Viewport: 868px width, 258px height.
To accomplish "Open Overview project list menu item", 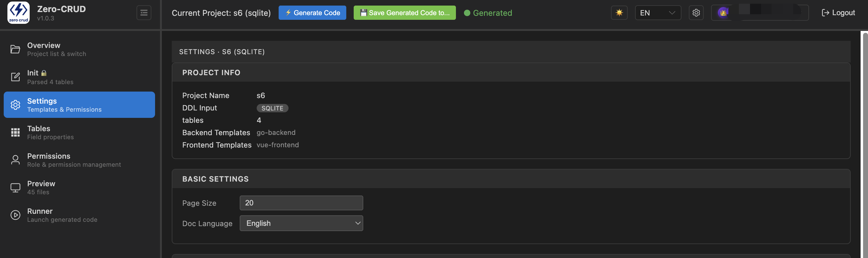I will coord(79,49).
